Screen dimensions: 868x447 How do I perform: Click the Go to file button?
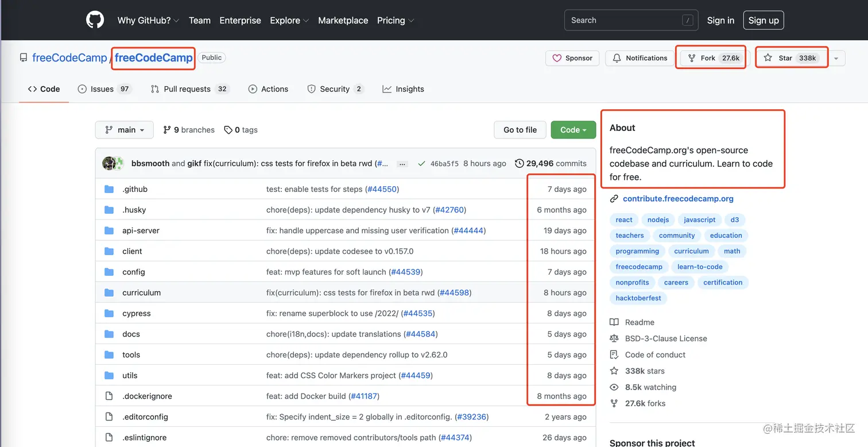coord(520,130)
